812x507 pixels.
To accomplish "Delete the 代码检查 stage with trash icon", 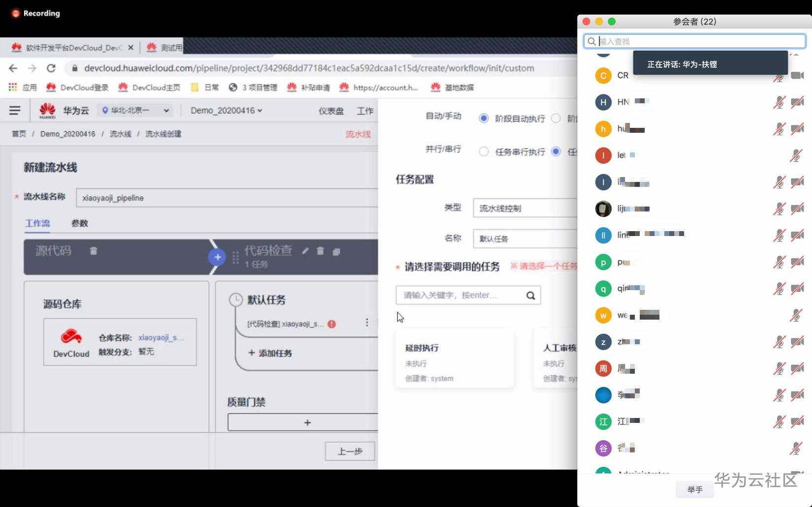I will 320,251.
